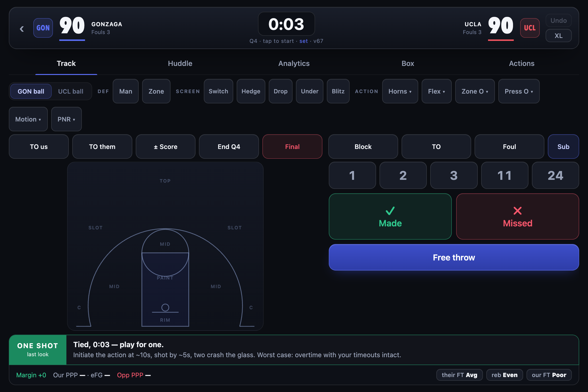
Task: Click the End Q4 button
Action: pos(229,147)
